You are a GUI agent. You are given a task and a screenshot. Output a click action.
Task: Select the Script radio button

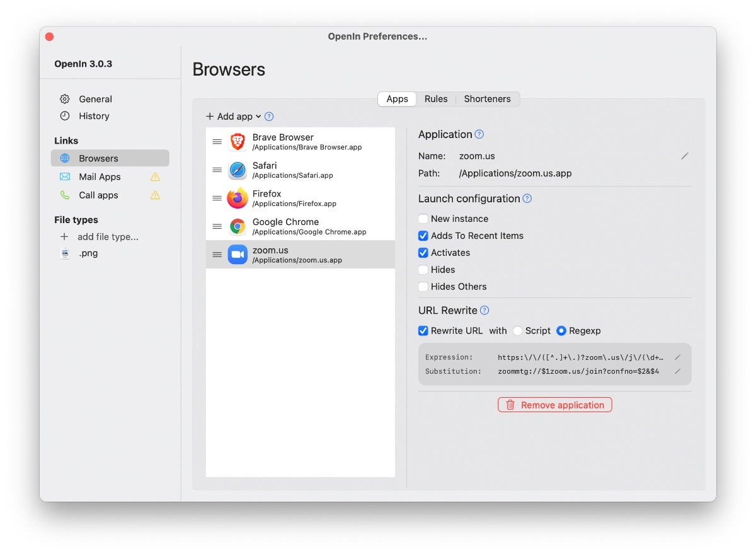pos(517,331)
